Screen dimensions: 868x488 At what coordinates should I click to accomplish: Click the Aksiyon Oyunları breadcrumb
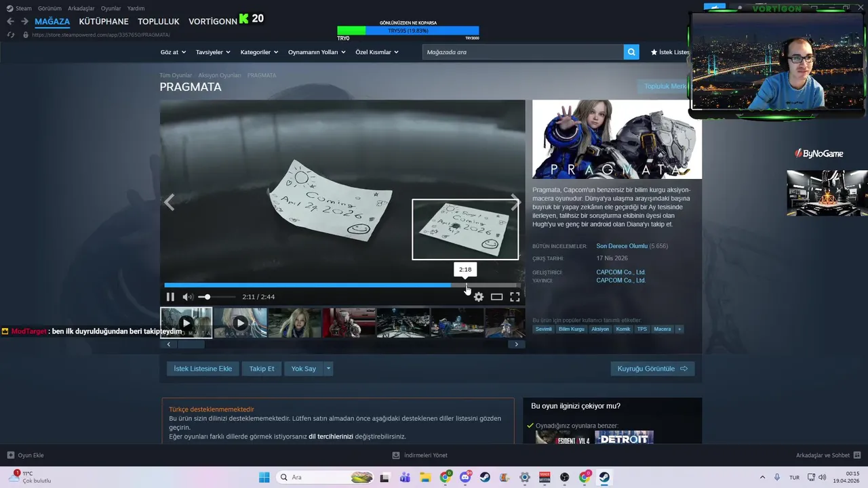point(220,75)
